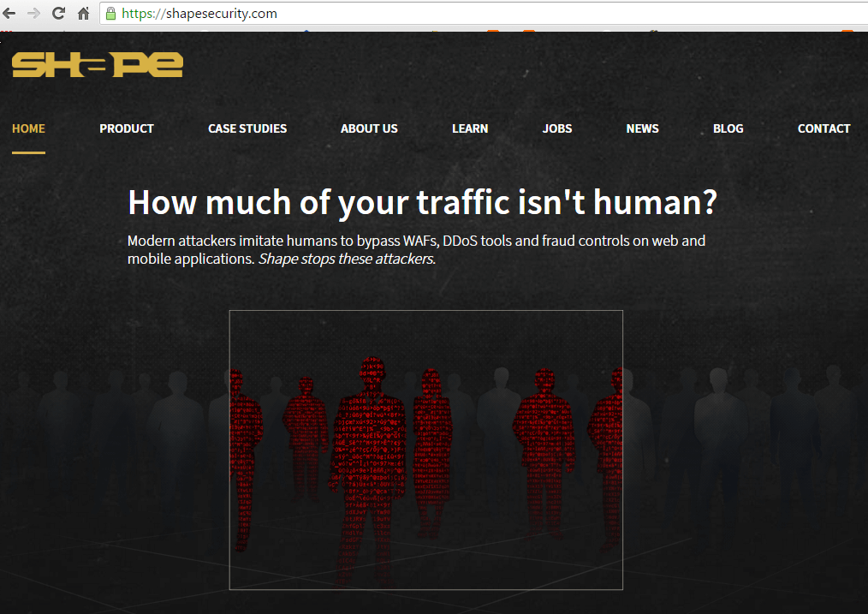
Task: Navigate to the BLOG link
Action: [728, 128]
